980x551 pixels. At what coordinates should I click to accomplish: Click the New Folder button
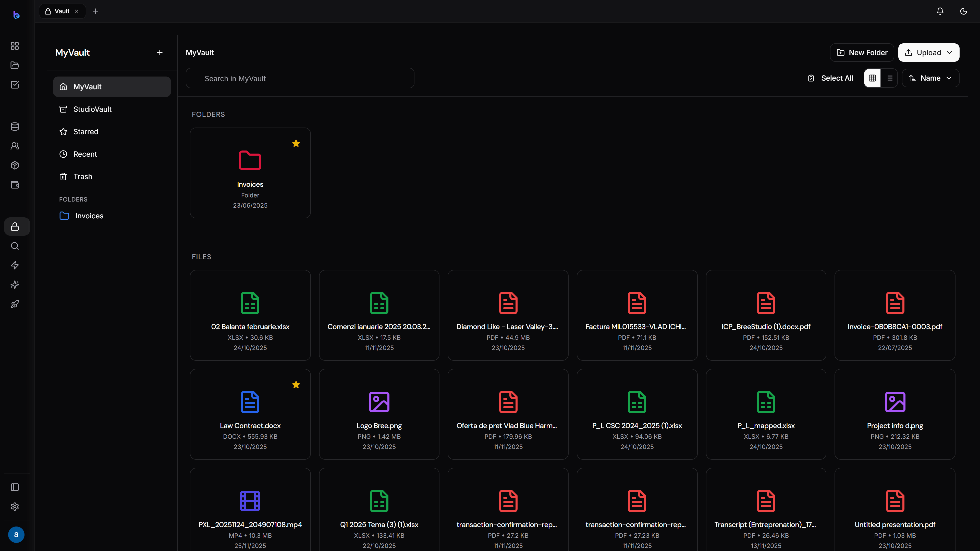point(862,53)
